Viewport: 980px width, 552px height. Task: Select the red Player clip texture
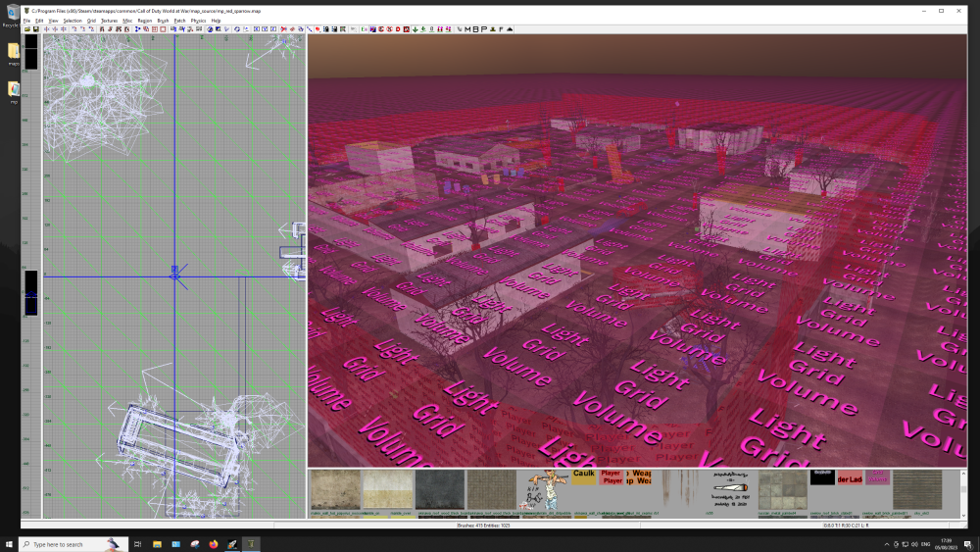tap(612, 477)
